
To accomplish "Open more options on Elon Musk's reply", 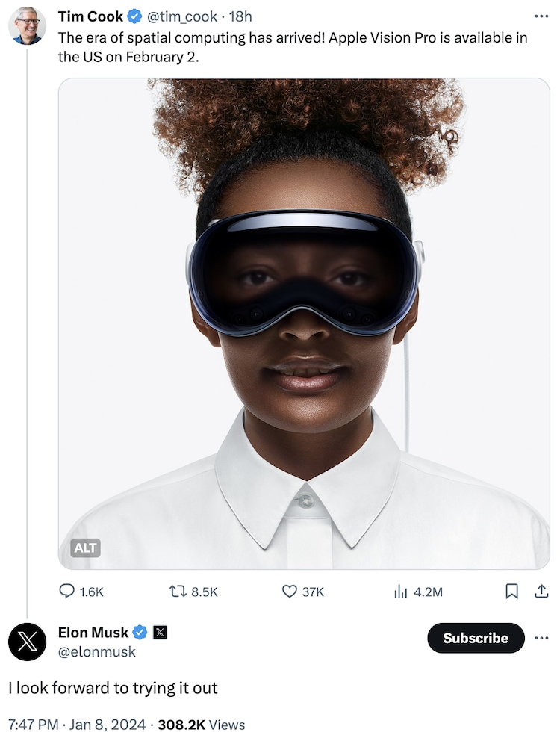I will 541,638.
